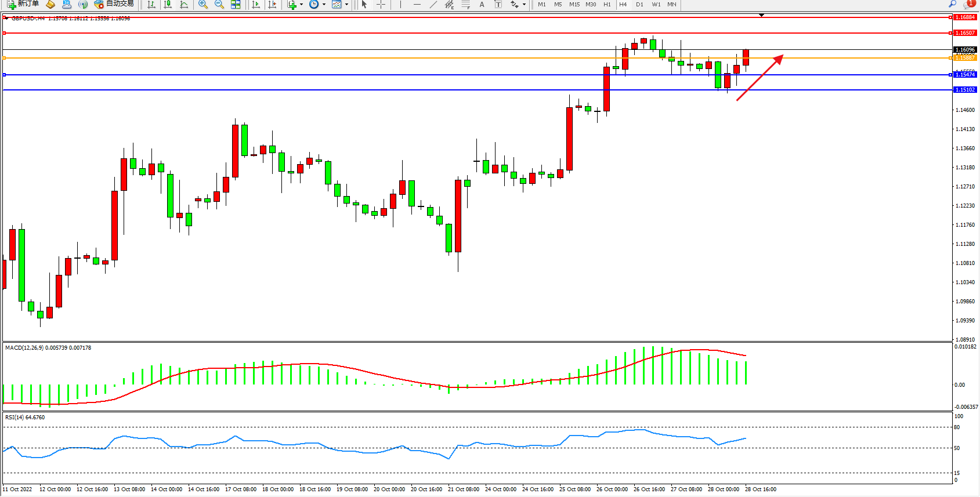This screenshot has width=980, height=497.
Task: Switch chart to candlestick mode
Action: (168, 5)
